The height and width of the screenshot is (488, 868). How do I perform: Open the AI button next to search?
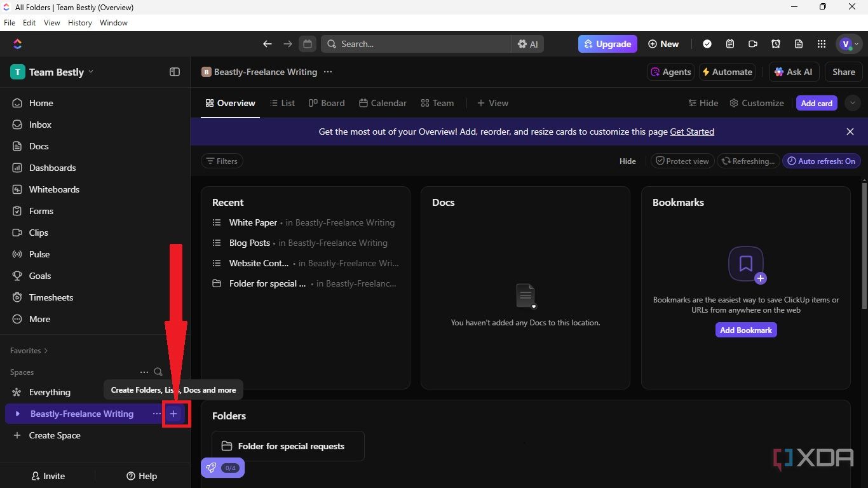tap(527, 44)
